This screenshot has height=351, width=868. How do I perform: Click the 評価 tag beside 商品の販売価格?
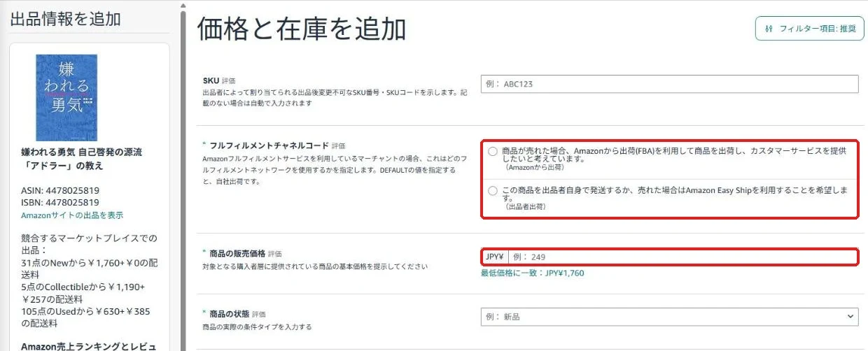tap(274, 254)
